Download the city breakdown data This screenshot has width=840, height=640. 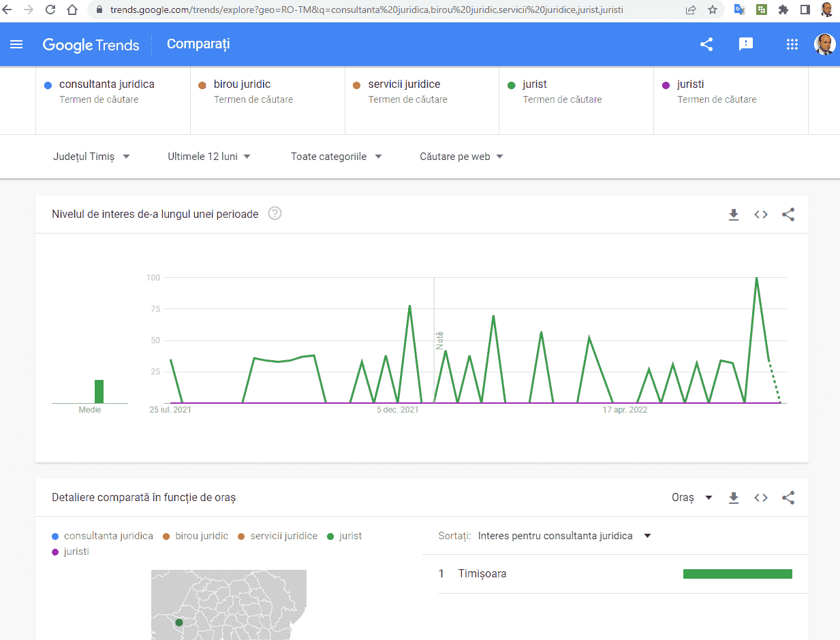[734, 498]
